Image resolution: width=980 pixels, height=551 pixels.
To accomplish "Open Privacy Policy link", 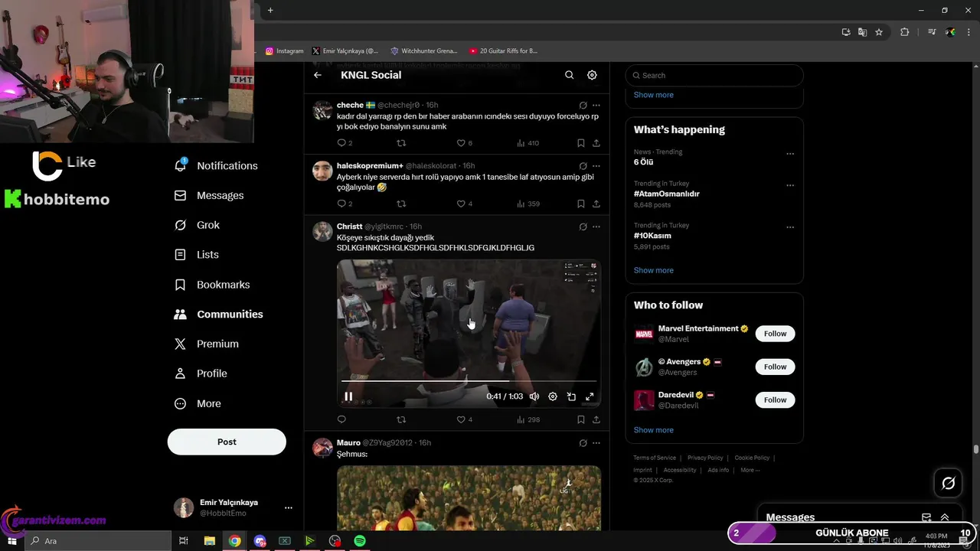I will coord(705,458).
